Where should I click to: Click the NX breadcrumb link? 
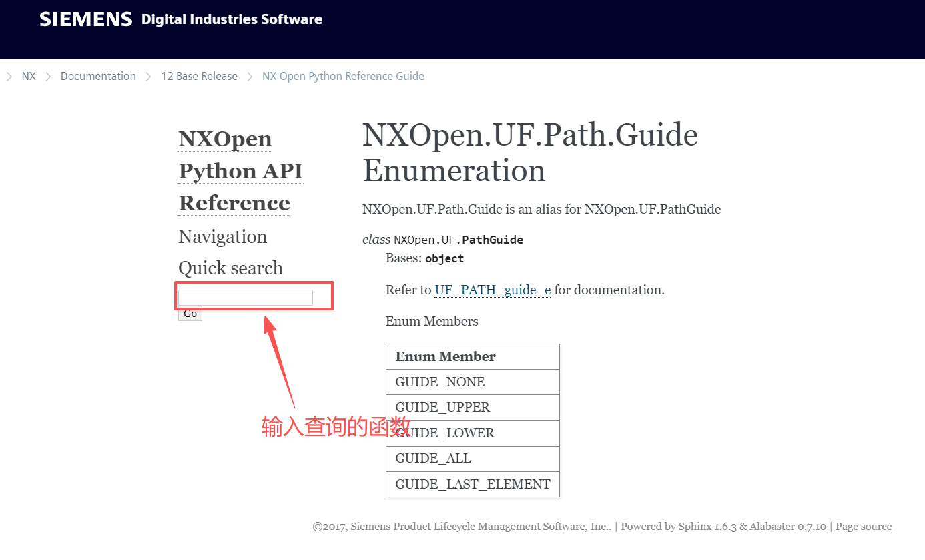tap(29, 76)
